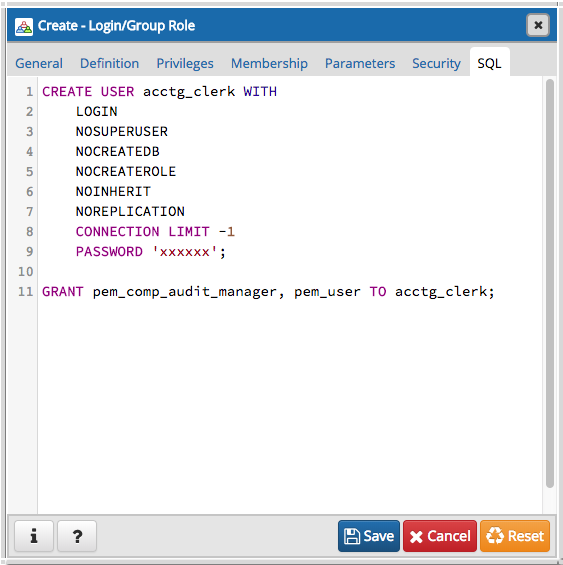Click the vertical scrollbar in SQL pane

tap(549, 283)
